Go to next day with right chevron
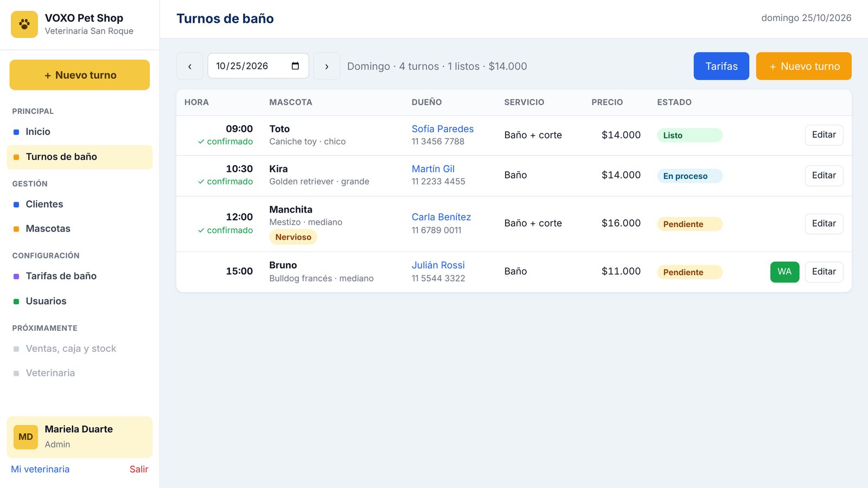This screenshot has width=868, height=488. [327, 66]
